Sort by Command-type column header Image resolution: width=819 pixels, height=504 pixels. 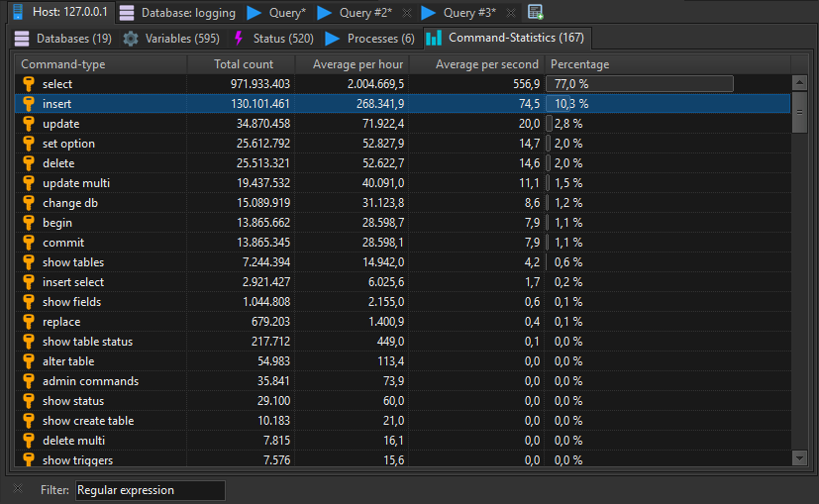tap(100, 64)
